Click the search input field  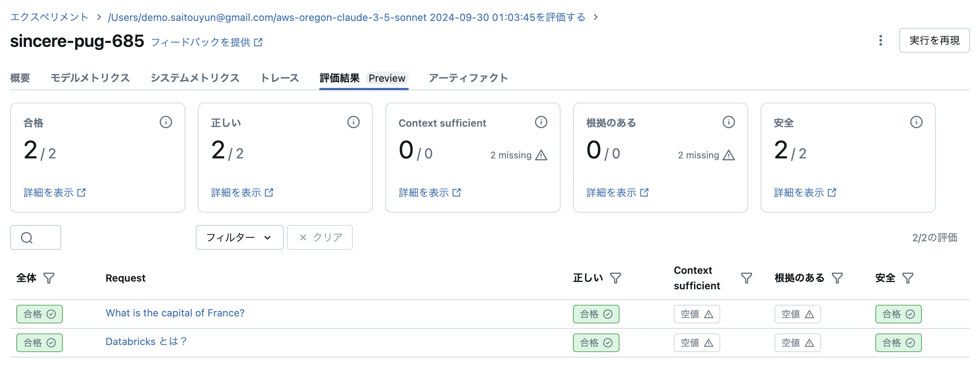pyautogui.click(x=36, y=237)
